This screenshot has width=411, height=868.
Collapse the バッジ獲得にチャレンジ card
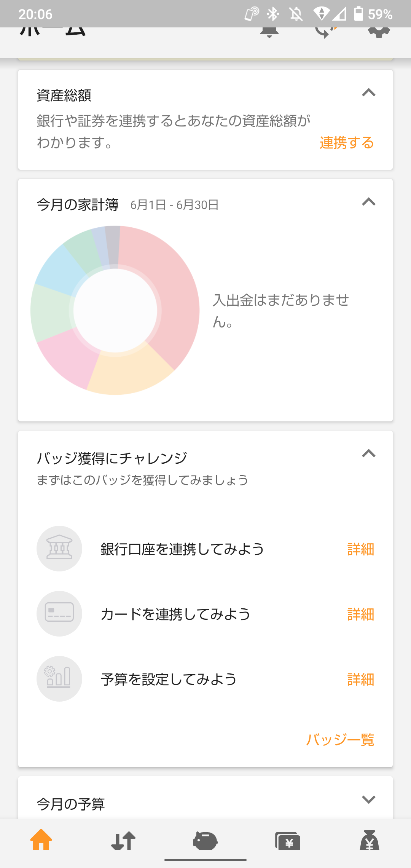(x=368, y=453)
